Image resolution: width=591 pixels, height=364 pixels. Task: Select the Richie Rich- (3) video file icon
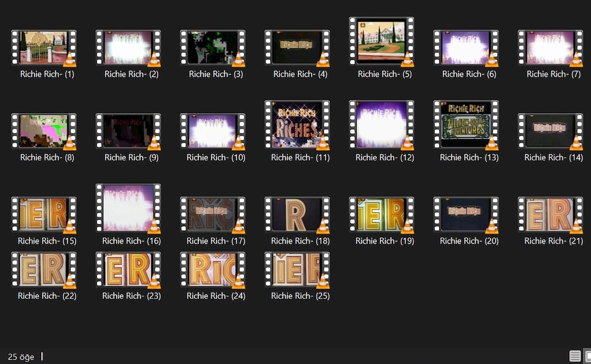click(212, 47)
